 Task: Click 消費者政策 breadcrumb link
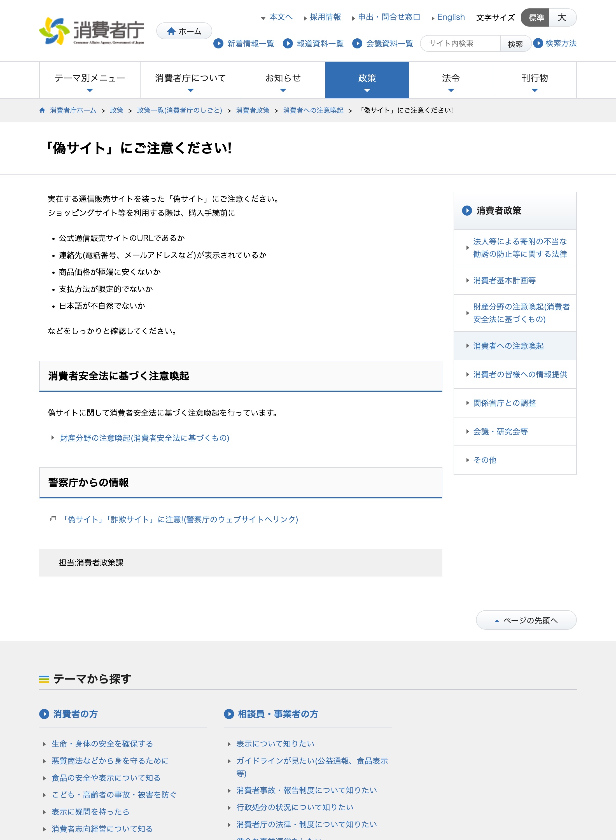click(253, 110)
